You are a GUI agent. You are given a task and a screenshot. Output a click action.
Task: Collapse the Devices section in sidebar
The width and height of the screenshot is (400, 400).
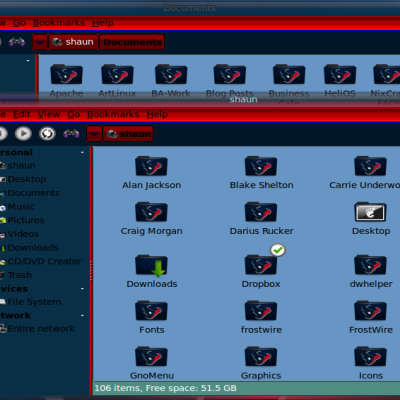(x=82, y=289)
